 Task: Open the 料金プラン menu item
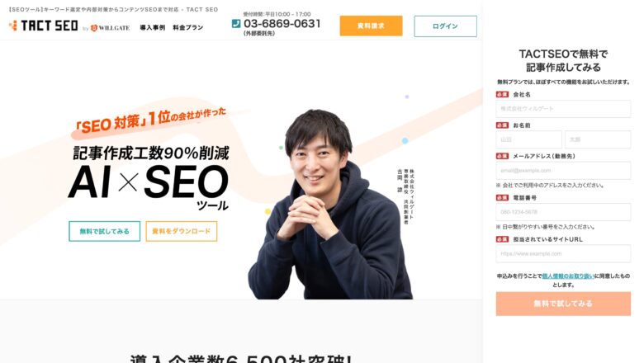click(x=188, y=27)
